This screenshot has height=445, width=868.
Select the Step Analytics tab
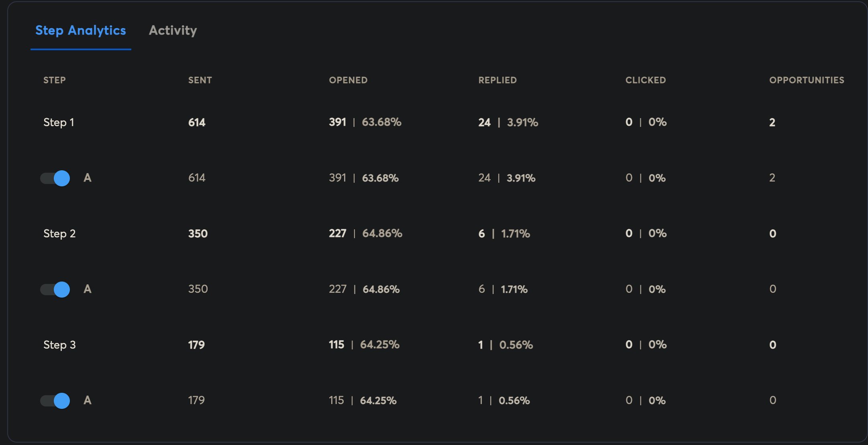81,31
